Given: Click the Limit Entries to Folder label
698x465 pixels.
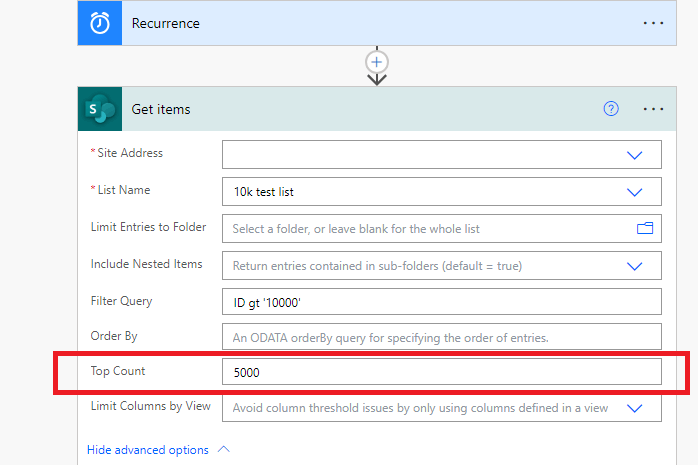Looking at the screenshot, I should pos(148,227).
